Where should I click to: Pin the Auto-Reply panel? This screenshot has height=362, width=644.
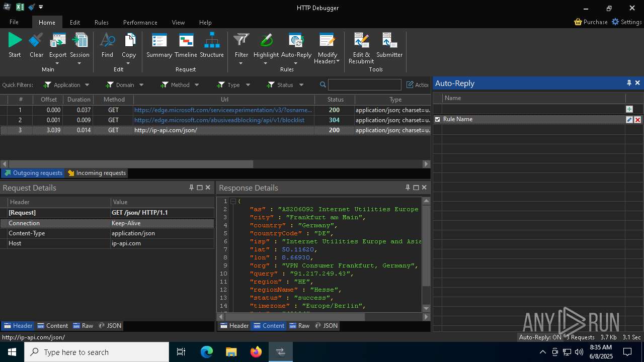[629, 83]
